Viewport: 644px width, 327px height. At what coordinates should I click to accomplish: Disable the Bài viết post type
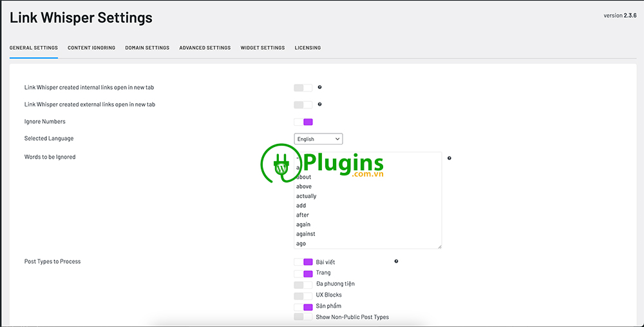(x=303, y=262)
